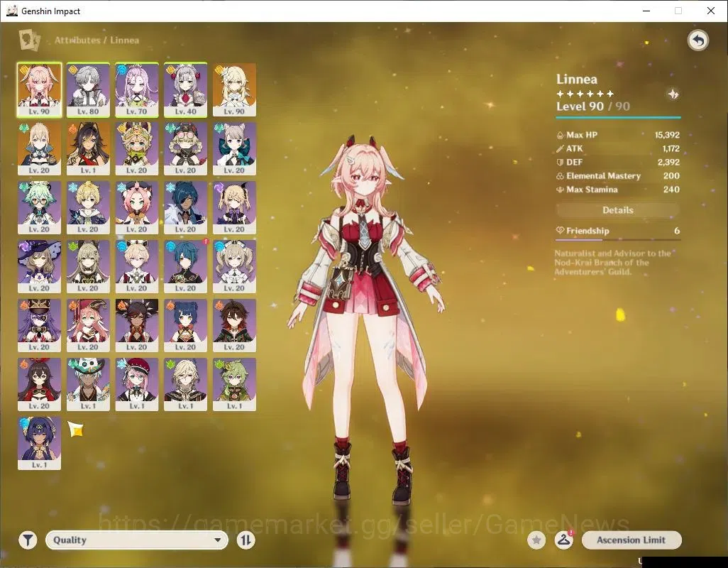Select the grey-haired Lv. 80 character card
This screenshot has height=568, width=728.
[x=88, y=89]
